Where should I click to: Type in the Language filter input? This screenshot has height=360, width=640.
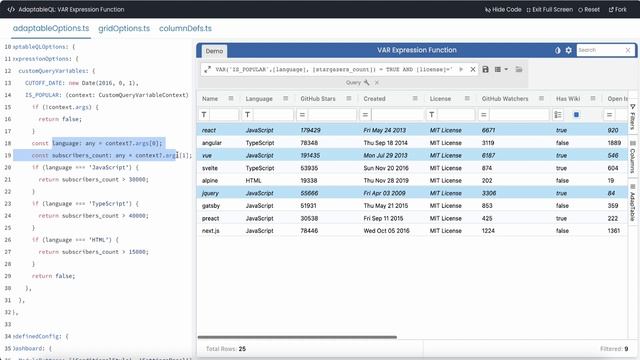pos(273,115)
